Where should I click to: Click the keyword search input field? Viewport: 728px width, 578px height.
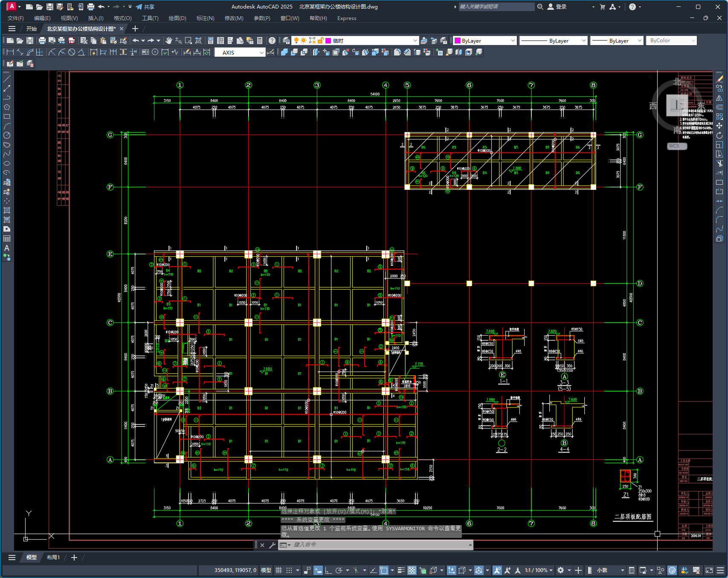pyautogui.click(x=496, y=7)
